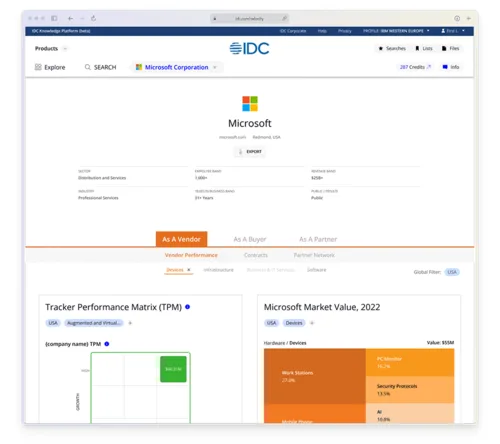Select the Security Protocols treemap block
Screen dimensions: 500x444
[410, 390]
